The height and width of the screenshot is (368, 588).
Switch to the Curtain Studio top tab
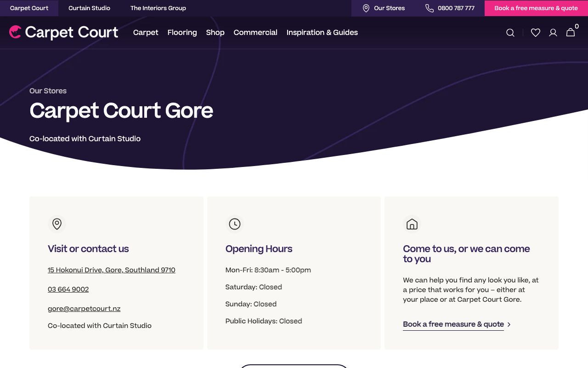pyautogui.click(x=89, y=8)
